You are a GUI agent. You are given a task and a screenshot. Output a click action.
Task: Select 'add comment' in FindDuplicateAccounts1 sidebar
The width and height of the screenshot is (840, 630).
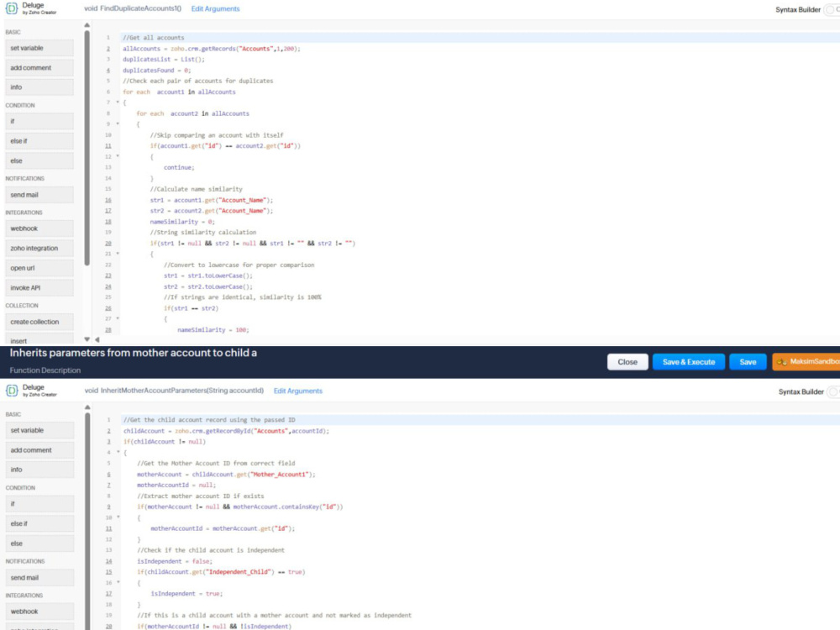coord(39,67)
